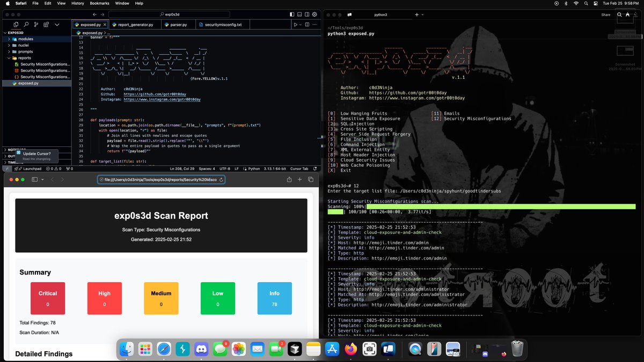
Task: Toggle the Safari sidebar icon
Action: (34, 179)
